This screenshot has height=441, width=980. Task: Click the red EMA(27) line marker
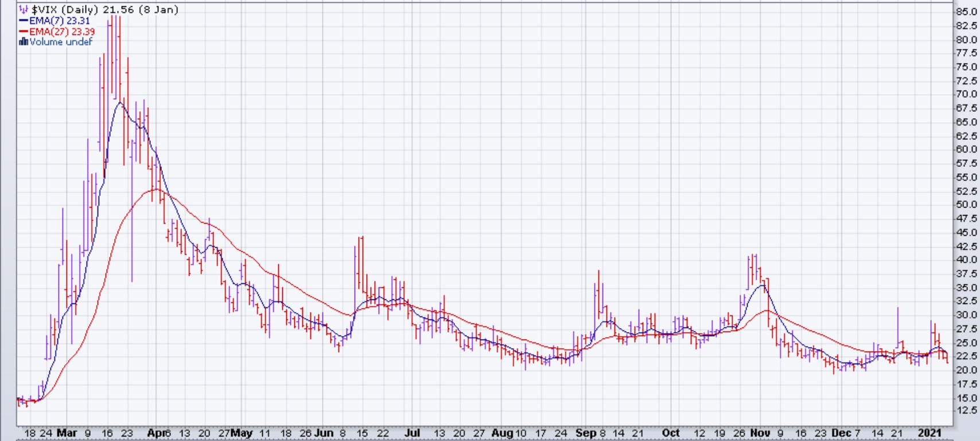(24, 32)
